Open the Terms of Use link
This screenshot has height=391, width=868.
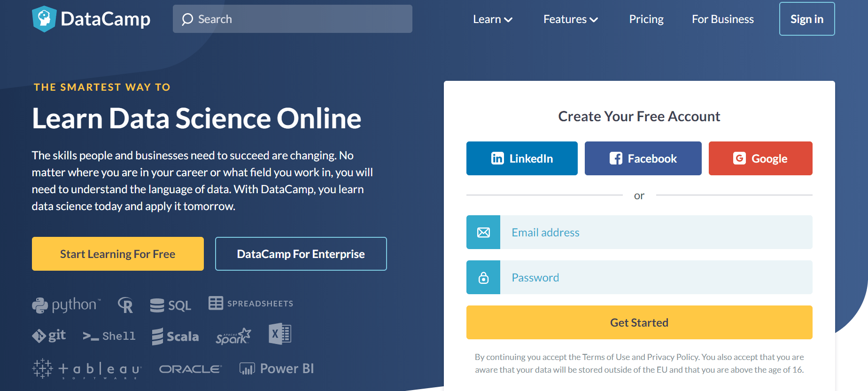click(x=606, y=357)
